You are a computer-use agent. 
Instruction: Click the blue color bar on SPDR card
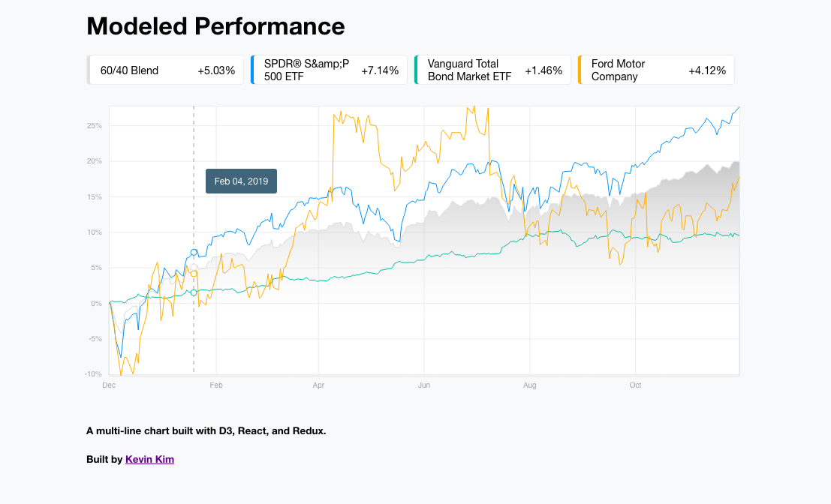coord(252,70)
